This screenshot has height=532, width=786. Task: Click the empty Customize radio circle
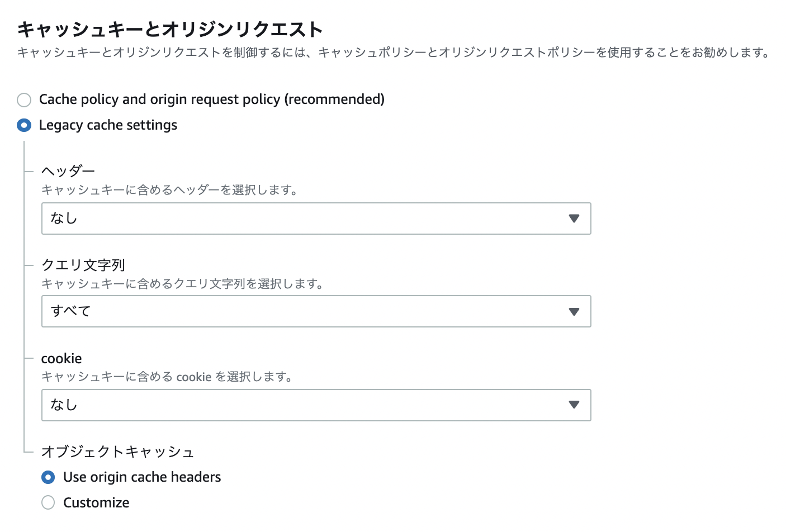click(48, 502)
